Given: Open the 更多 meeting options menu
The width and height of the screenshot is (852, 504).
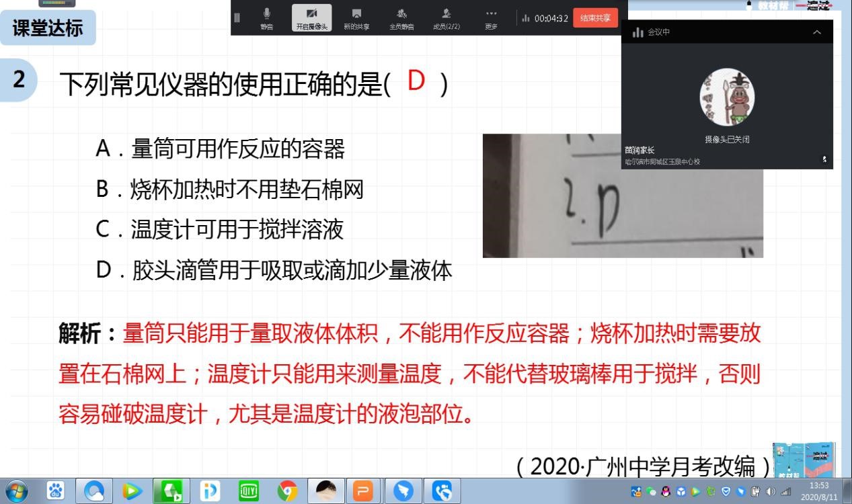Looking at the screenshot, I should 491,18.
